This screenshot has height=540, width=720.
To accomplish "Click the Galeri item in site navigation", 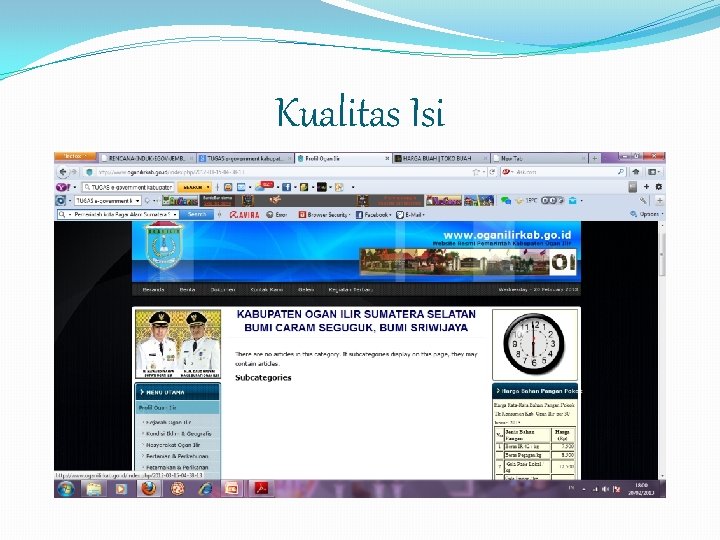I will pos(306,290).
